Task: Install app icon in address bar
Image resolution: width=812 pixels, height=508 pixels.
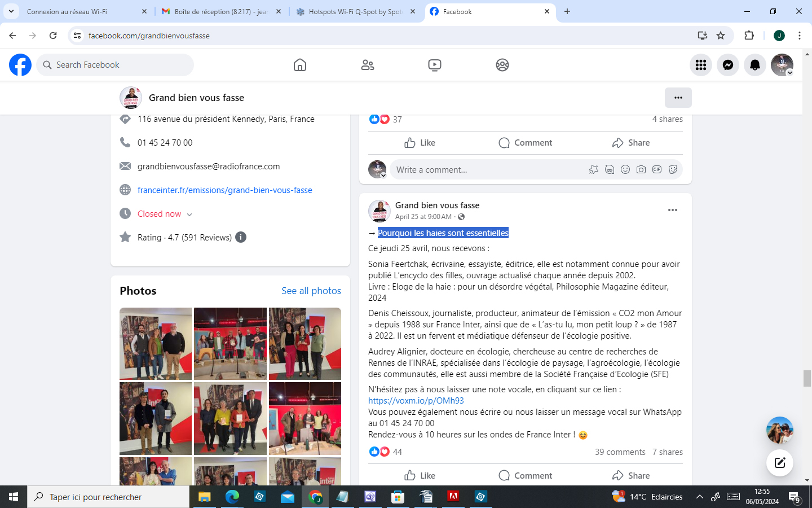Action: (703, 36)
